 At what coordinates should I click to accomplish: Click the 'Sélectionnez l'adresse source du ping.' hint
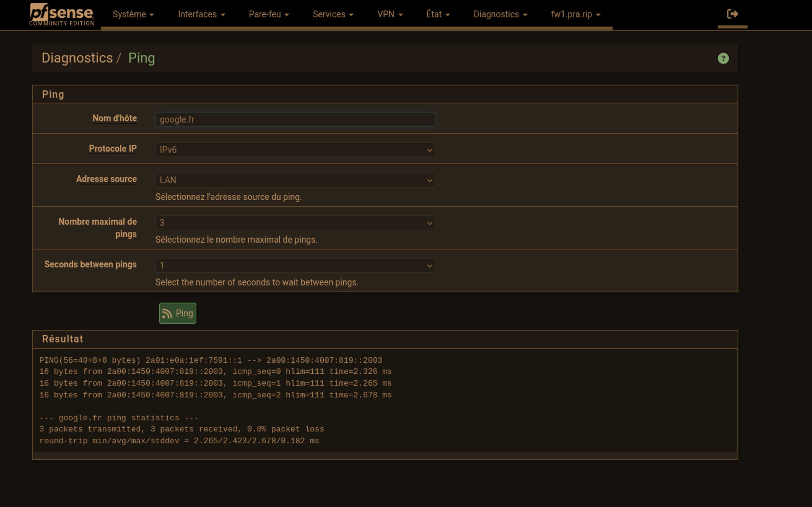(229, 197)
